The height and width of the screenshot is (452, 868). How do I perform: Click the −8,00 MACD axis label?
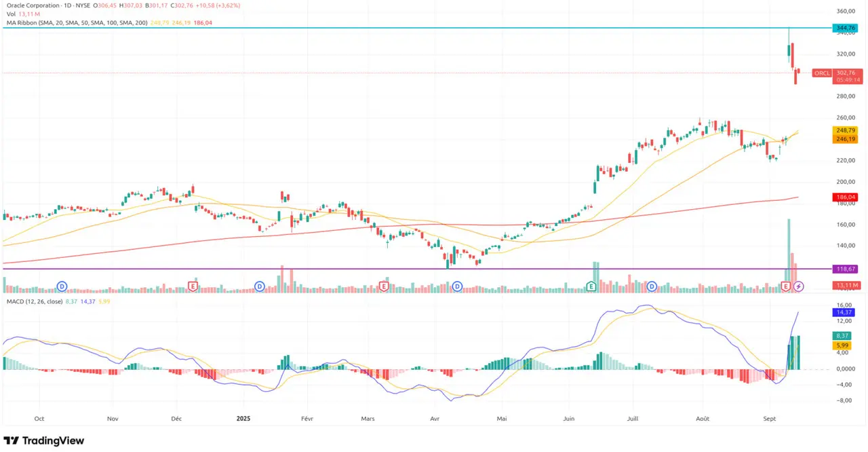coord(845,400)
